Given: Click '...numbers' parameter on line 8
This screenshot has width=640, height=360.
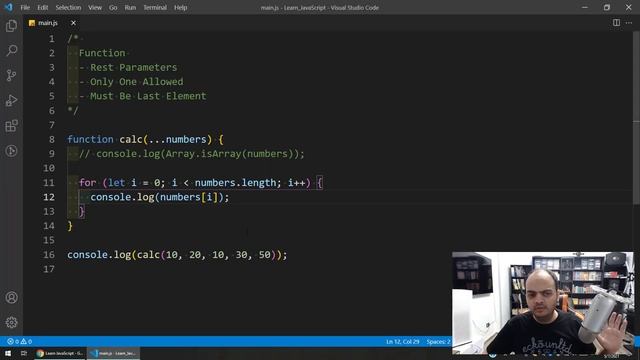Looking at the screenshot, I should click(178, 139).
